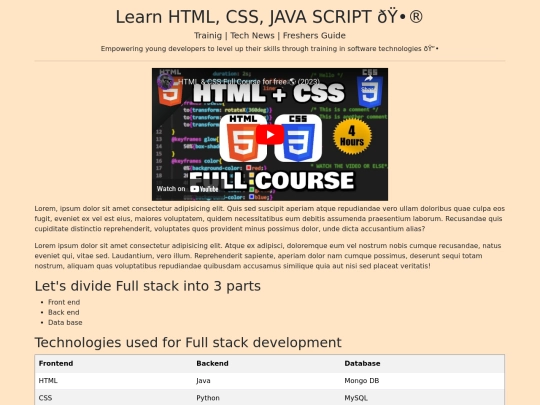Open the video title link in the embed
The width and height of the screenshot is (540, 405).
pyautogui.click(x=249, y=82)
